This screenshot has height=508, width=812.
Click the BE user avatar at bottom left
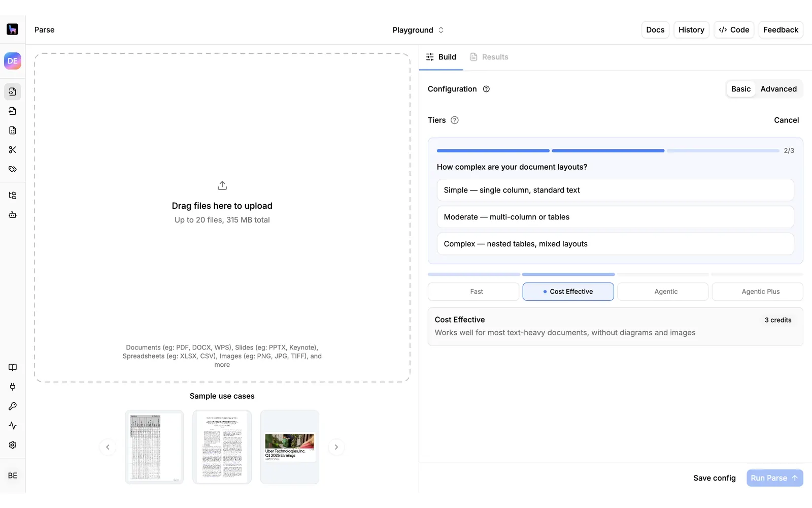[13, 476]
